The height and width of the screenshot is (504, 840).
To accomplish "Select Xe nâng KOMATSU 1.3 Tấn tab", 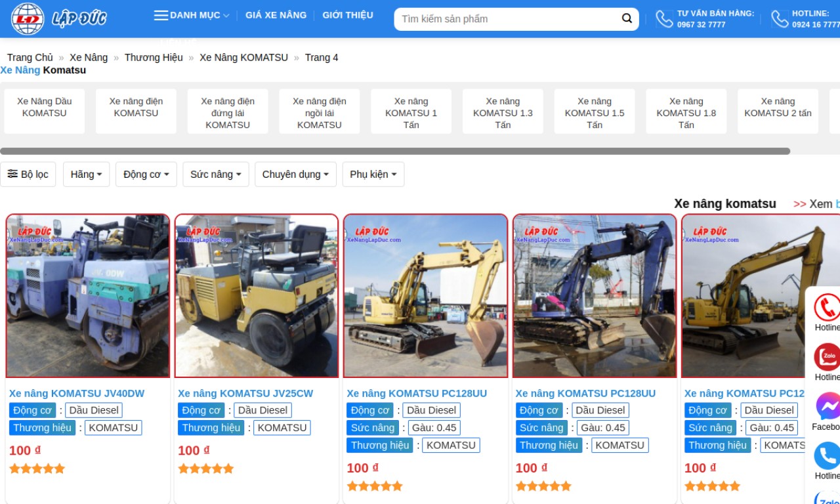I will pos(503,112).
